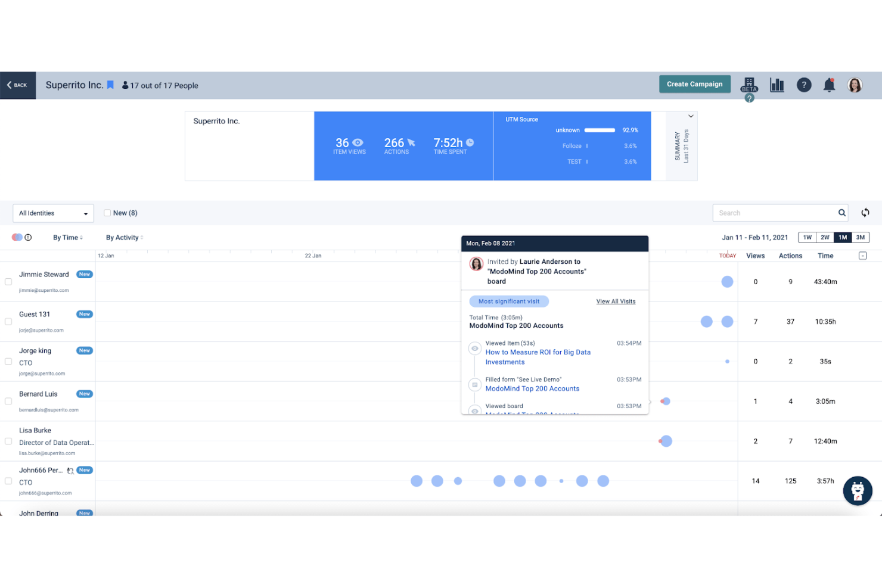The image size is (882, 588).
Task: Open notifications bell icon
Action: (829, 85)
